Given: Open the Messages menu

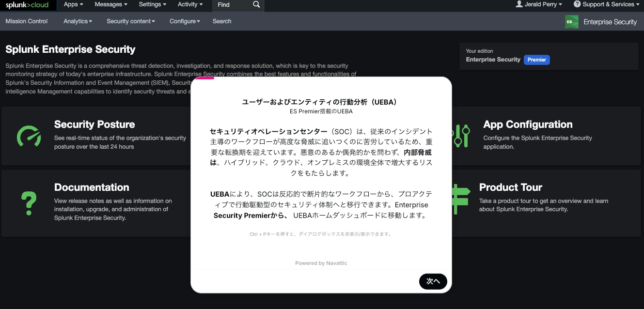Looking at the screenshot, I should click(111, 4).
